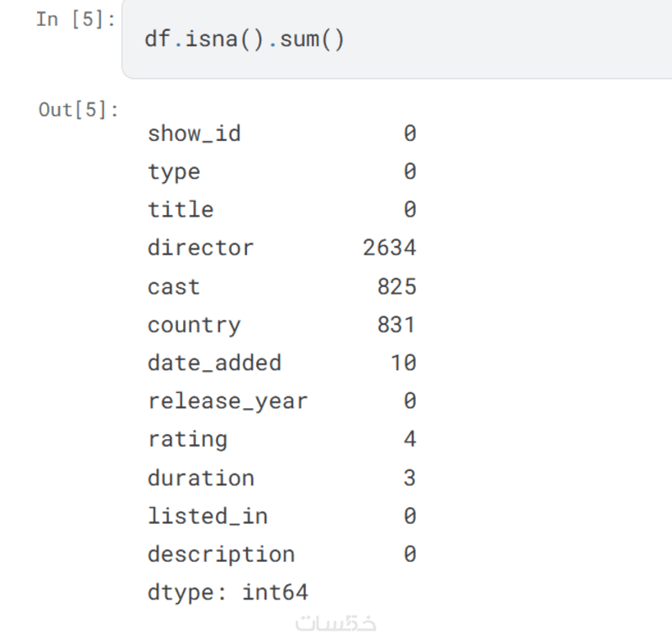
Task: Click the value 3 for duration
Action: (410, 478)
